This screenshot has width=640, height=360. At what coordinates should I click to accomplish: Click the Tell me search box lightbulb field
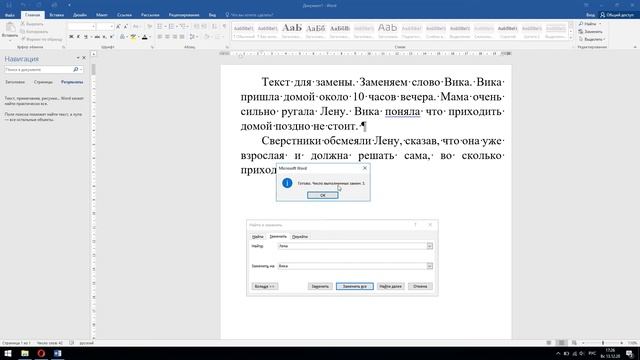click(x=249, y=15)
